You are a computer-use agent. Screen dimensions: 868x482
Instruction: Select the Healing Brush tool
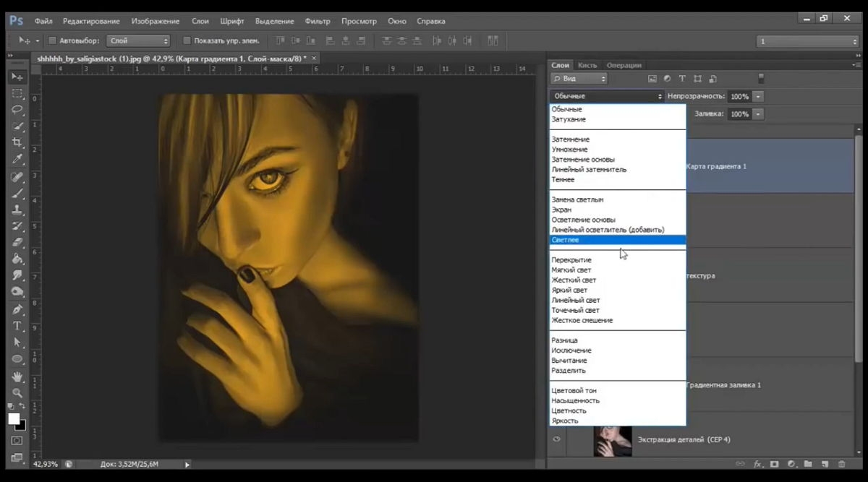[x=17, y=177]
